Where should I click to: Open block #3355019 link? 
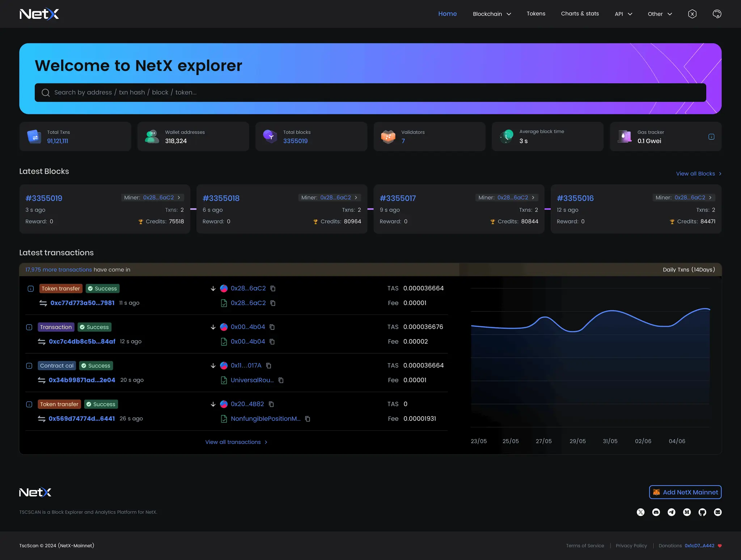tap(44, 198)
